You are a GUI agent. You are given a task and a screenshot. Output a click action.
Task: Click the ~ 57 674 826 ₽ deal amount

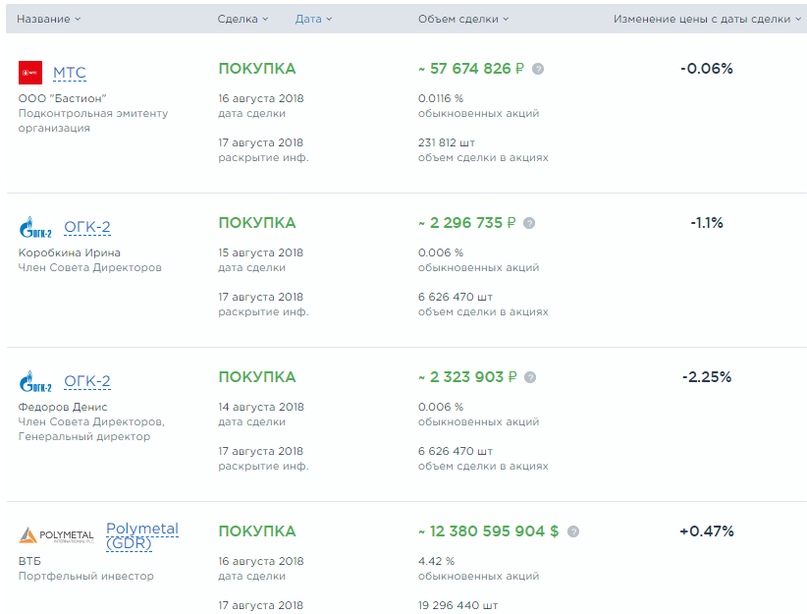coord(471,69)
